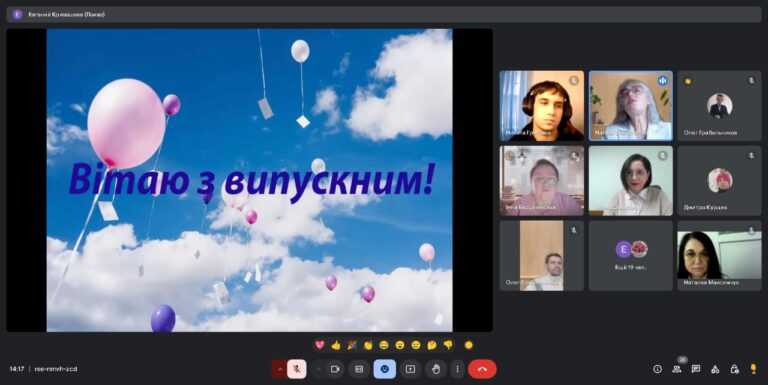Leave the call with red hang-up button
768x385 pixels.
click(482, 369)
